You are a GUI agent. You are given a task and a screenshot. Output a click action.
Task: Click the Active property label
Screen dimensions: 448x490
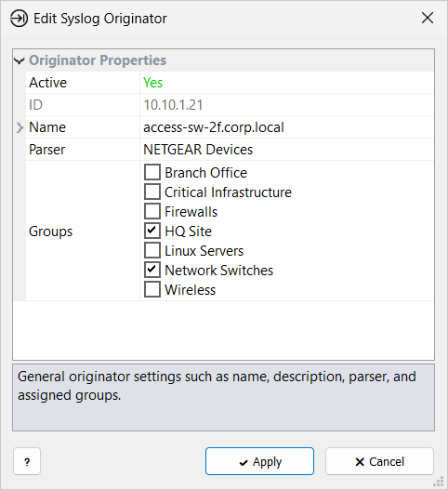[x=47, y=83]
